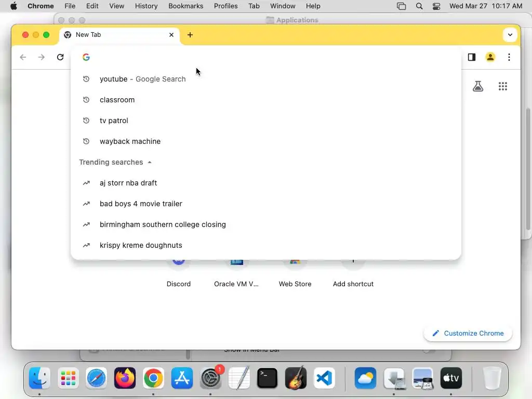Open the History menu

(x=146, y=6)
